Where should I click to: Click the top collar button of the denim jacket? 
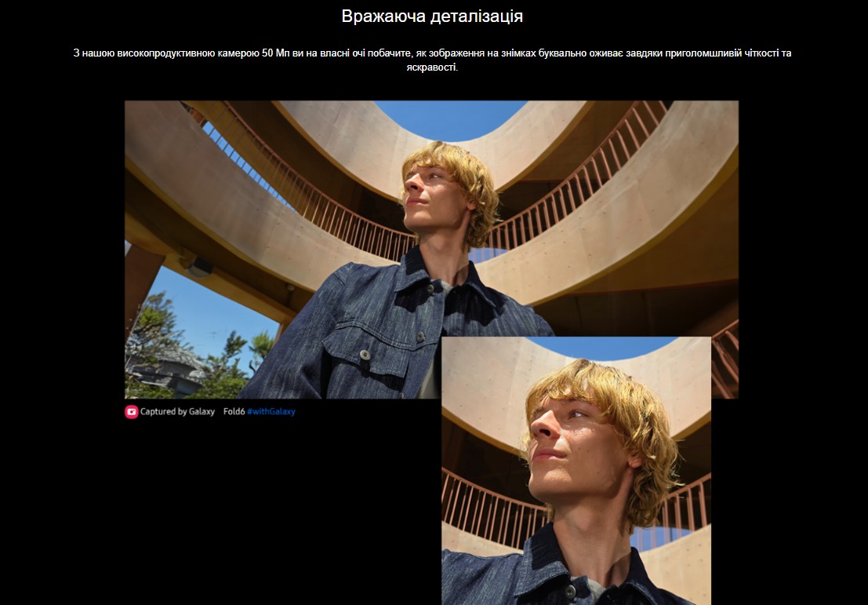click(x=430, y=289)
